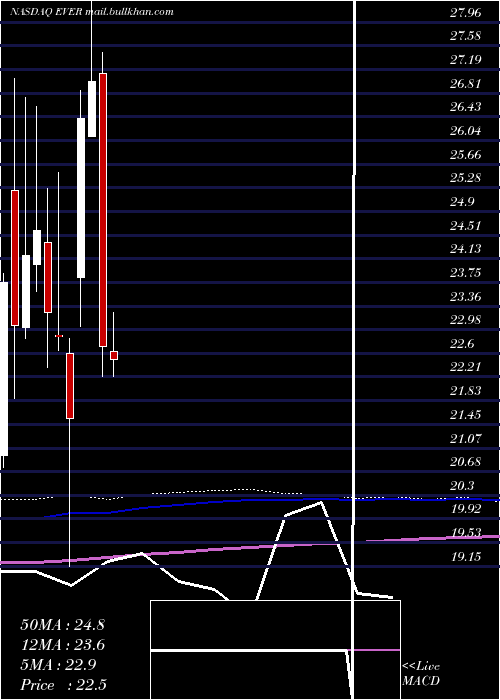
Task: Click the 27.19 price axis label
Action: point(466,59)
